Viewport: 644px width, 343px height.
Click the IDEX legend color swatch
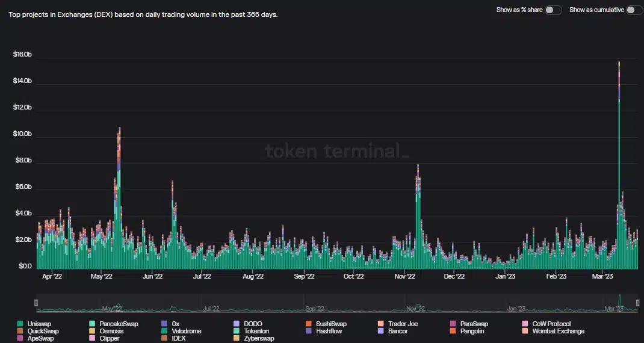click(164, 338)
